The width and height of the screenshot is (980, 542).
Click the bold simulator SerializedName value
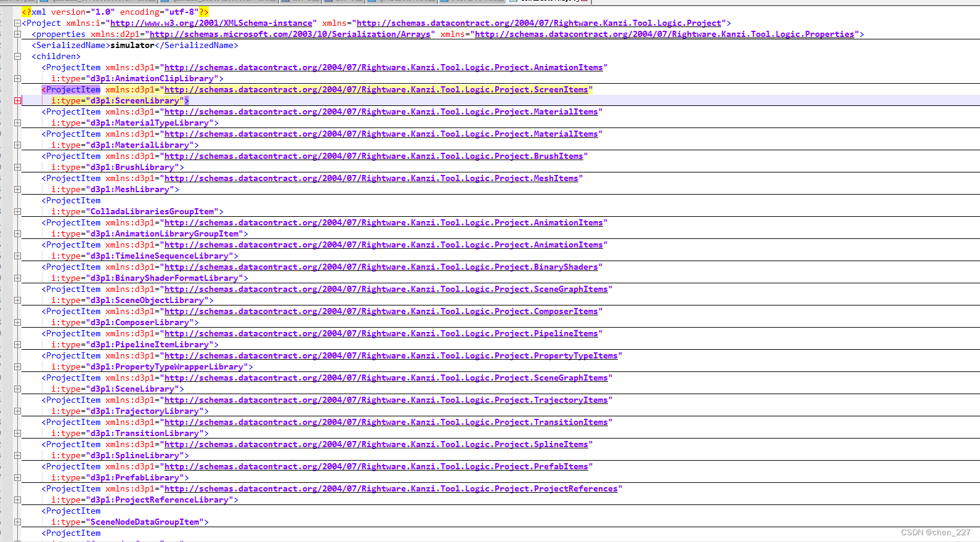pyautogui.click(x=132, y=46)
